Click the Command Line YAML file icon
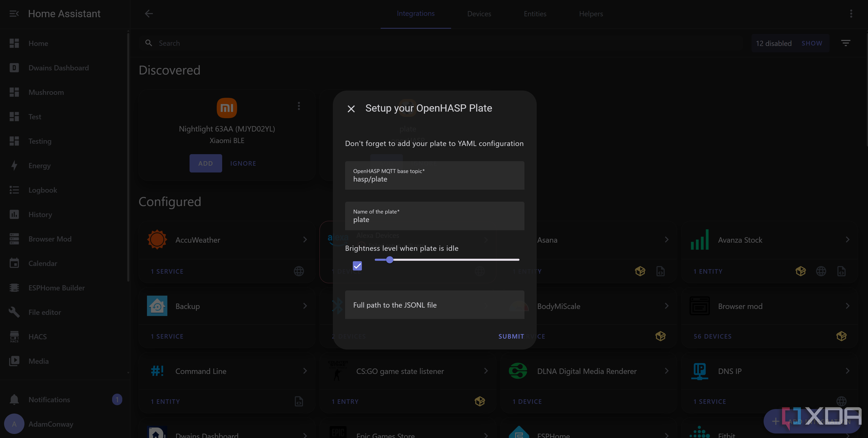 (299, 401)
